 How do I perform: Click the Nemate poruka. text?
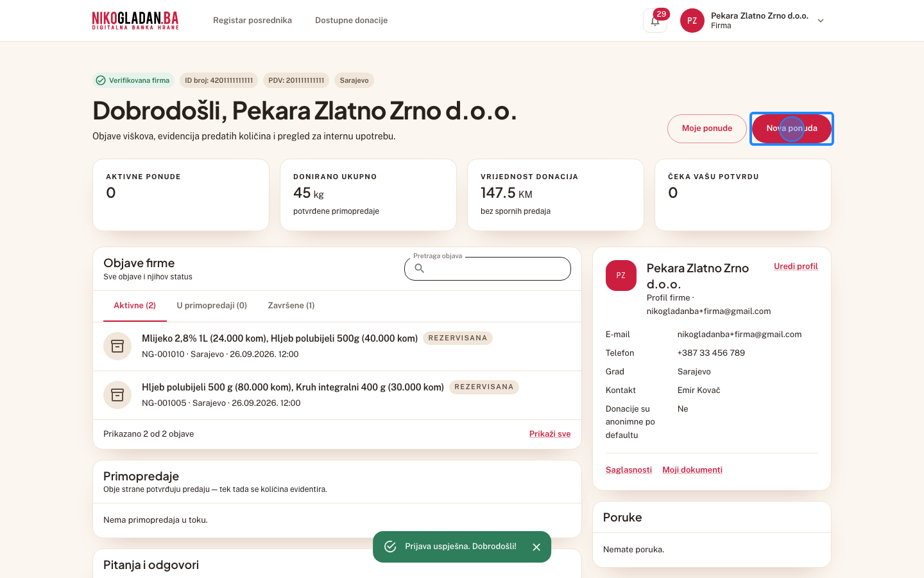click(634, 550)
